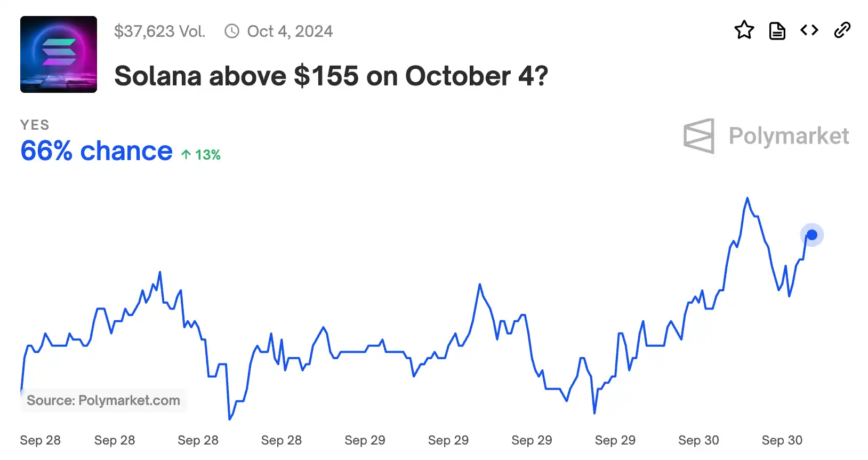Click the Solana market thumbnail image
868x460 pixels.
pos(59,54)
